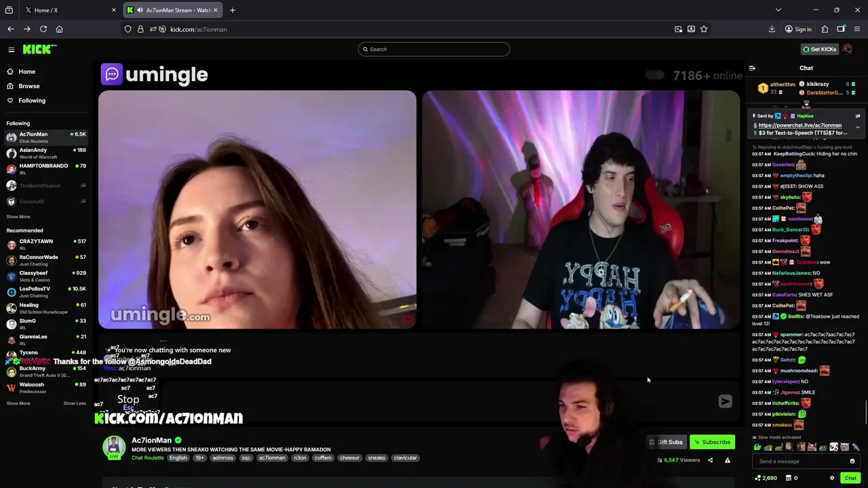868x488 pixels.
Task: Open the CRAZYTAWN recommended channel
Action: pyautogui.click(x=47, y=245)
